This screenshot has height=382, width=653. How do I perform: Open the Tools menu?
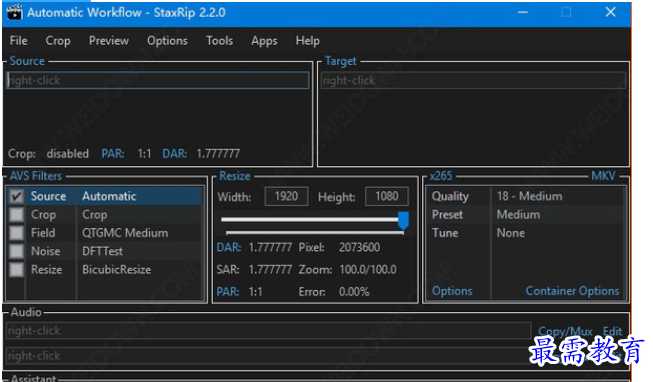tap(219, 40)
